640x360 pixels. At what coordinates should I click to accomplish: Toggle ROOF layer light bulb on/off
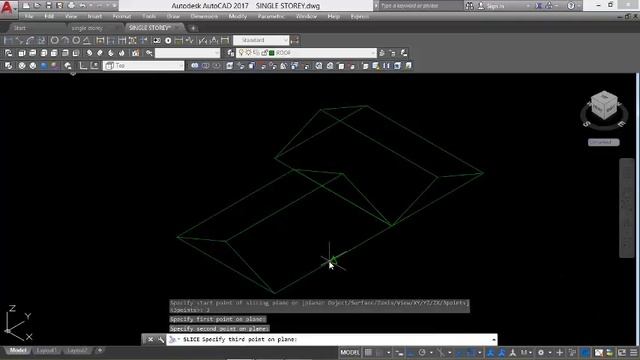(x=241, y=53)
